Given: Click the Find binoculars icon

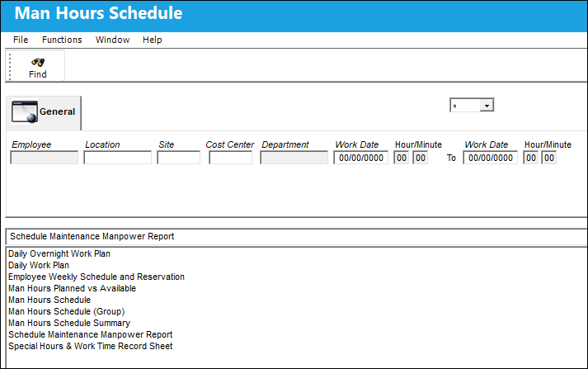Looking at the screenshot, I should click(38, 62).
